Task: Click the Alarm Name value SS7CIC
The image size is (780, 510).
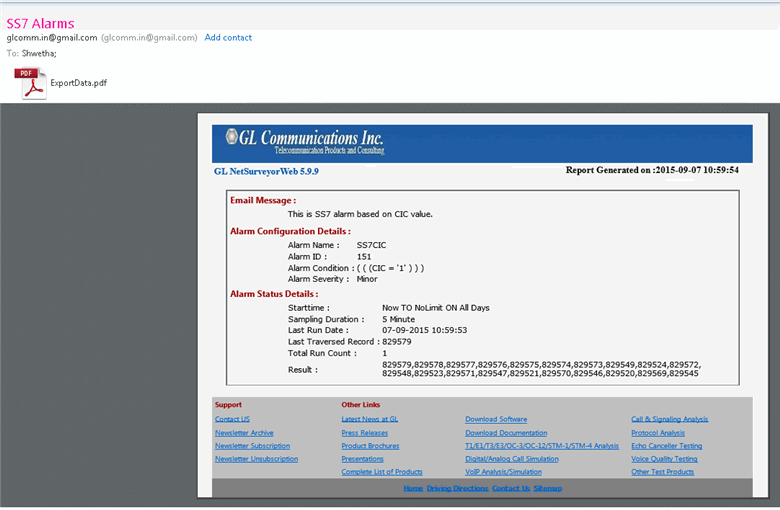Action: [371, 245]
